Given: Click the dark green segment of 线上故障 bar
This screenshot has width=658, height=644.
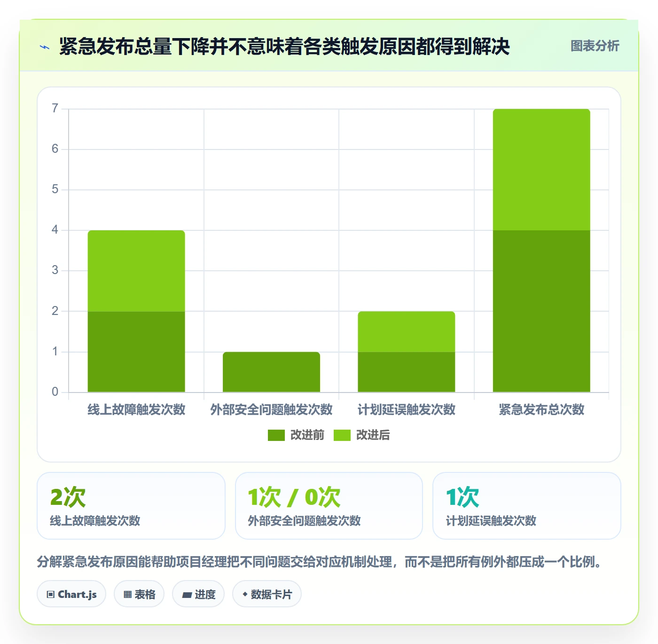Looking at the screenshot, I should click(x=136, y=352).
